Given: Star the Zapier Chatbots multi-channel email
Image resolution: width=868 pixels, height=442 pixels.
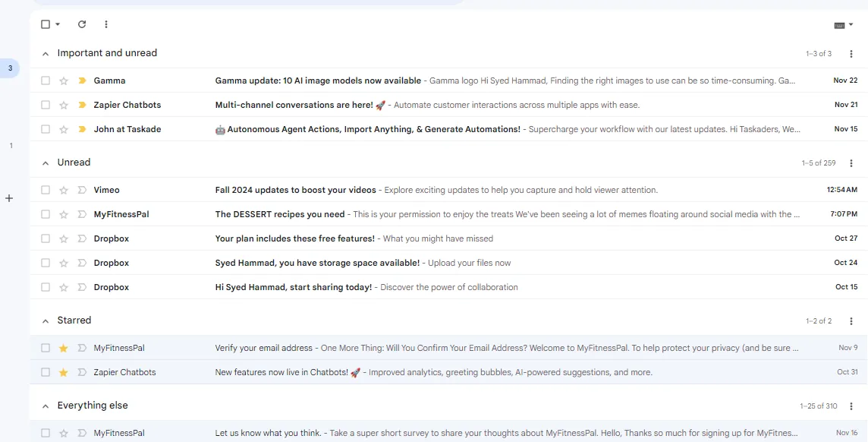Looking at the screenshot, I should 64,104.
